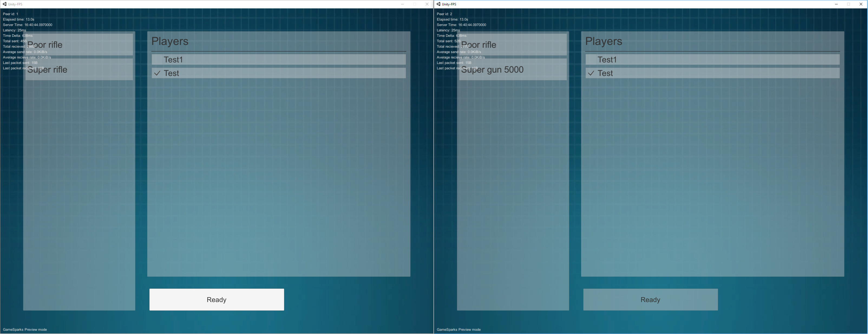This screenshot has height=334, width=868.
Task: Choose the Super gun 5000 weapon
Action: click(513, 70)
